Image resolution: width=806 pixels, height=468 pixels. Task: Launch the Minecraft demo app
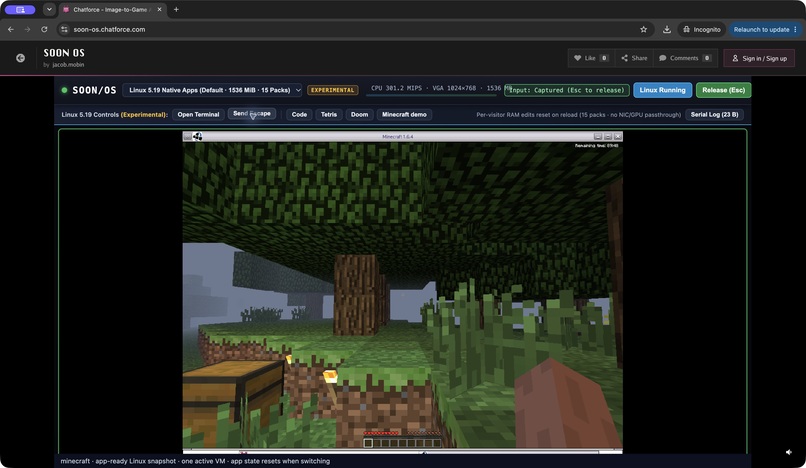(x=404, y=114)
